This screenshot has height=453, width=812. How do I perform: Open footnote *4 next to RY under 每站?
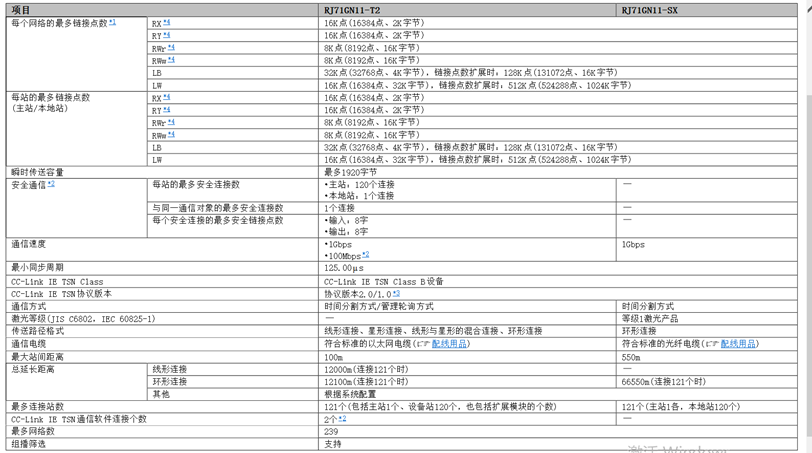(x=167, y=110)
